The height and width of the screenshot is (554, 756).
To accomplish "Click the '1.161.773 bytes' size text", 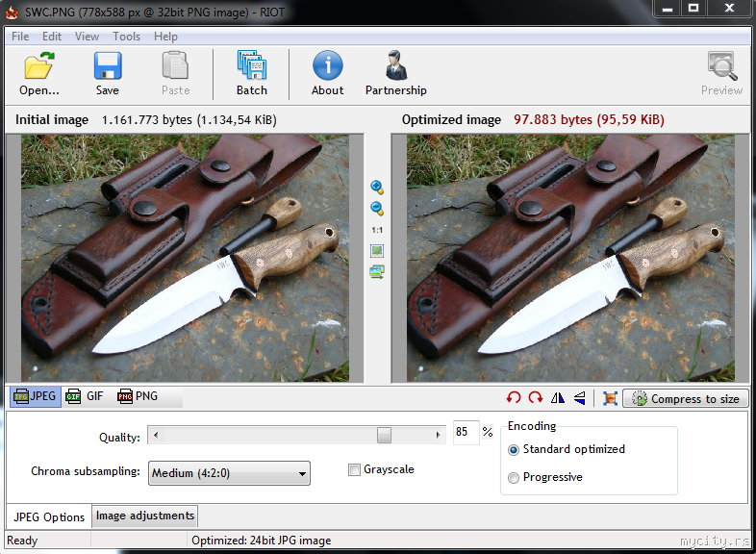I will [x=146, y=119].
